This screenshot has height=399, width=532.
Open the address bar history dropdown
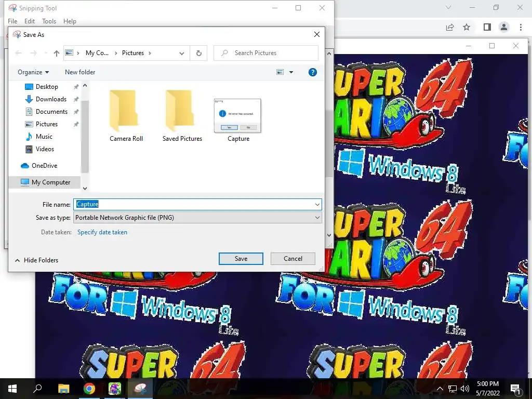[182, 54]
